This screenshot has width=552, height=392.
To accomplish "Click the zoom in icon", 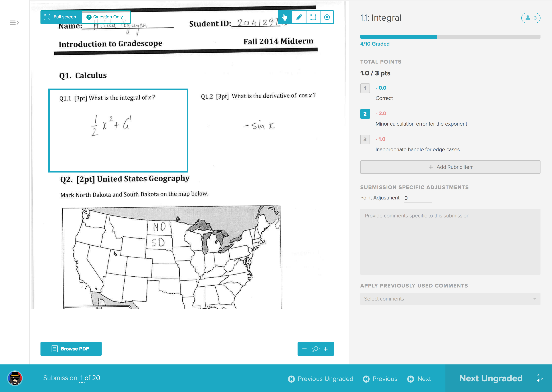I will (x=327, y=349).
